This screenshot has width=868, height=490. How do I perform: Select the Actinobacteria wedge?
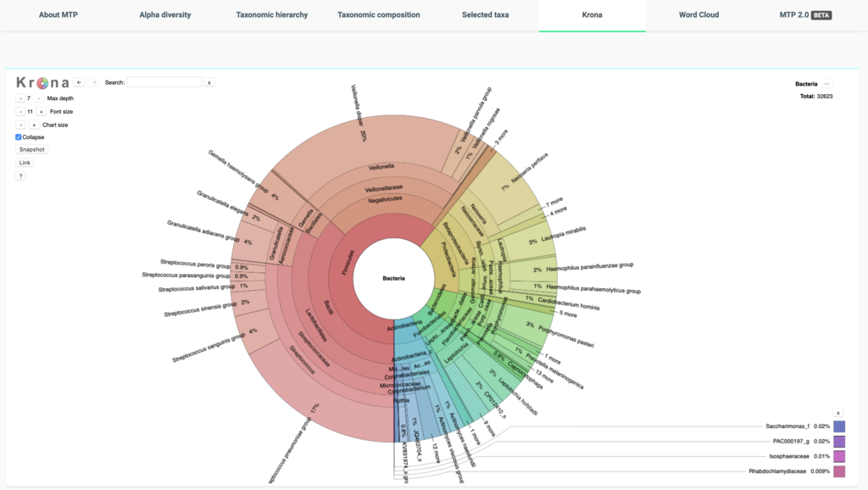click(x=404, y=325)
